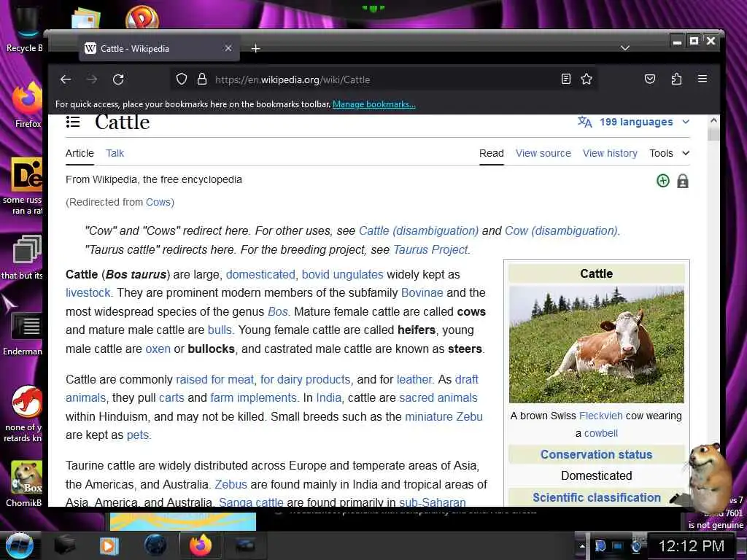This screenshot has height=560, width=747.
Task: Open the Pocket save icon
Action: (x=650, y=79)
